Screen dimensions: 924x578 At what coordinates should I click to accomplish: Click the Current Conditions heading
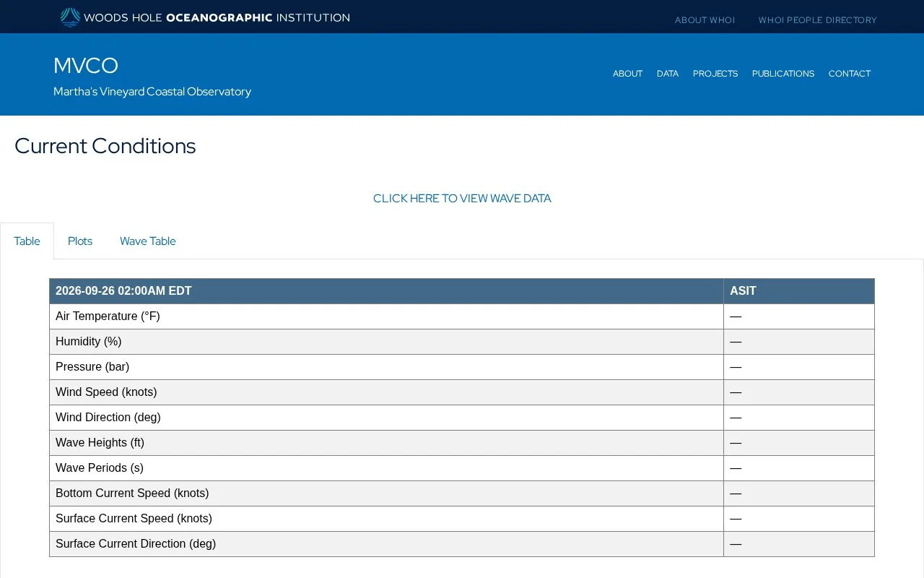pyautogui.click(x=105, y=146)
